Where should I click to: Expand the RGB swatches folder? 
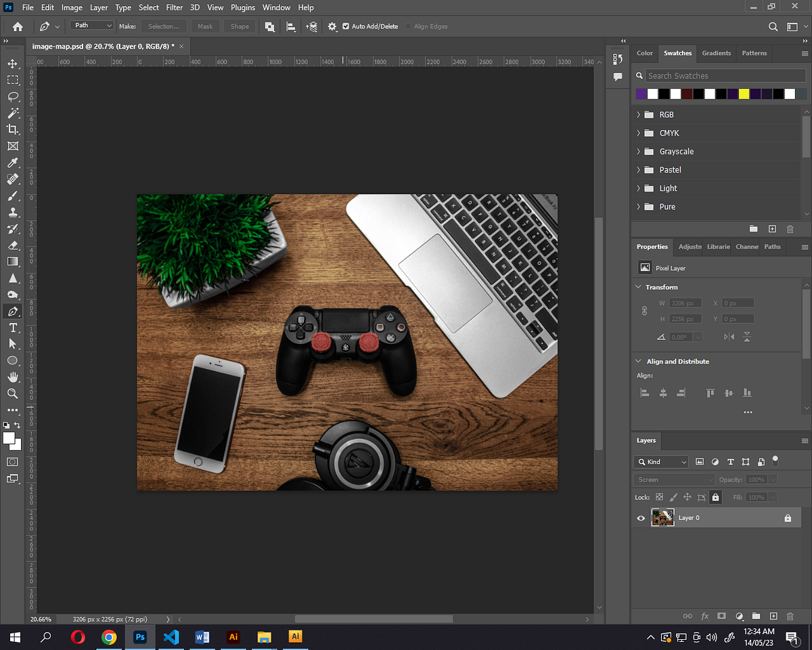tap(638, 114)
